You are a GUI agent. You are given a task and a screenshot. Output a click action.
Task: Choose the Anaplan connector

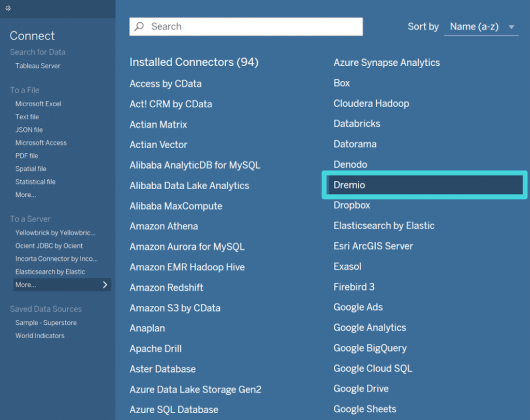(148, 328)
